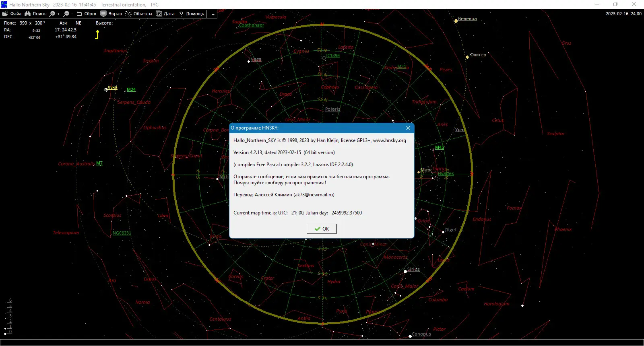Click the translator email ak73@newmail.ru text
Image resolution: width=644 pixels, height=346 pixels.
tap(314, 195)
